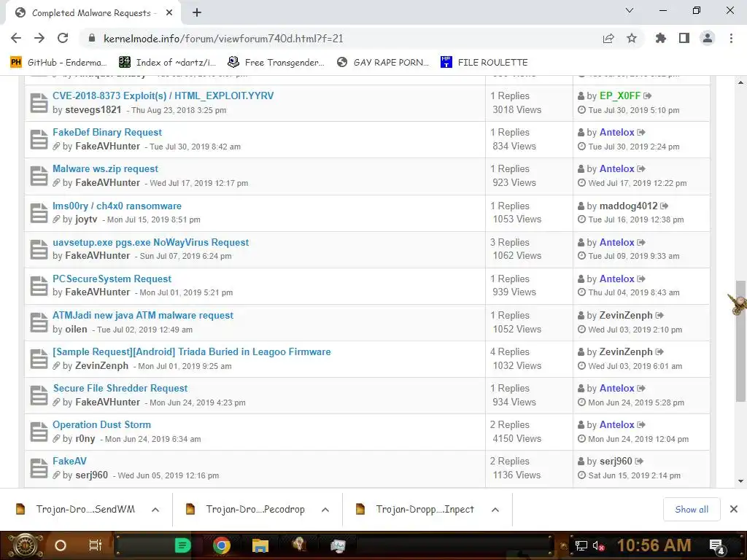Image resolution: width=747 pixels, height=560 pixels.
Task: Open PCSecureSystem Request topic
Action: (112, 279)
